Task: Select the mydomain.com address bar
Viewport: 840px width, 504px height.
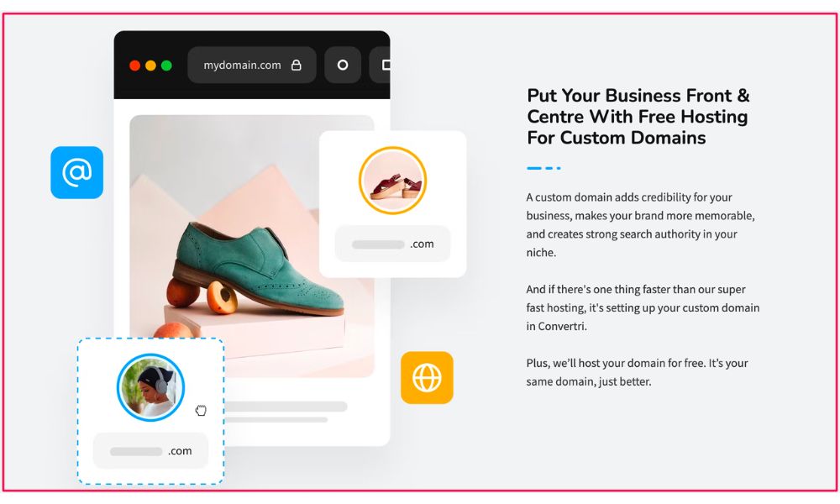Action: (x=252, y=65)
